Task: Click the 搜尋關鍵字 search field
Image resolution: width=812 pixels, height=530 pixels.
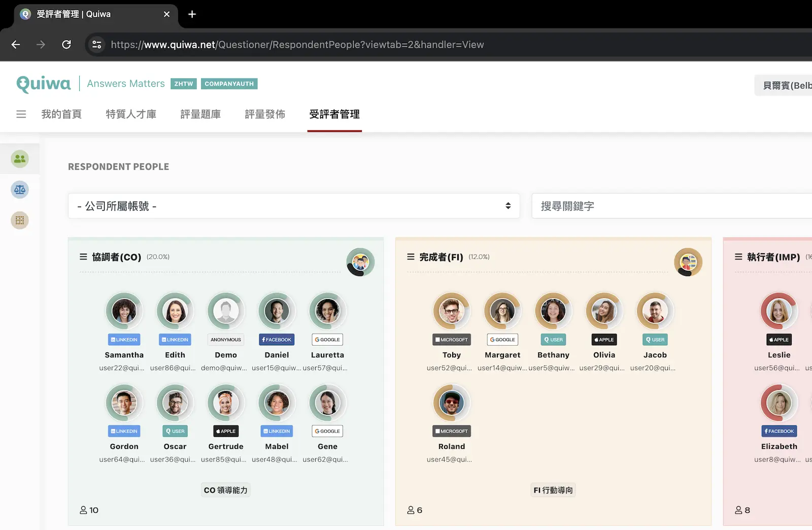Action: [x=670, y=206]
